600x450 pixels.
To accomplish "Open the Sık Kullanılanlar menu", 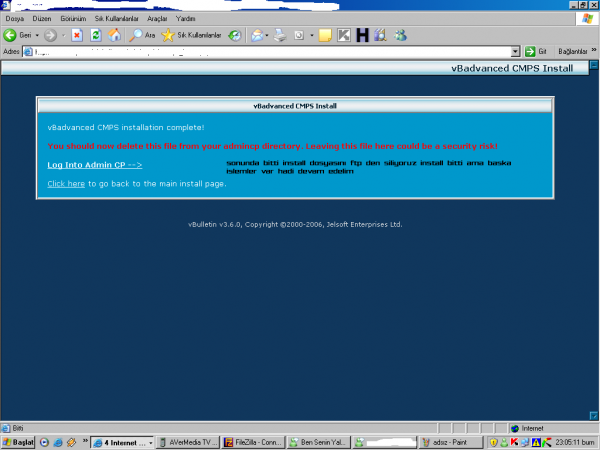I will [x=116, y=18].
